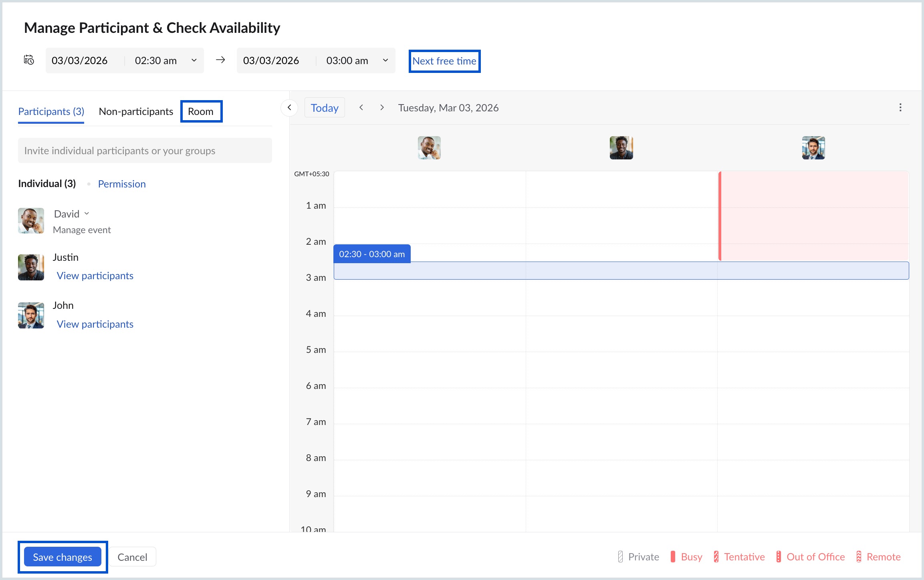Click the Private status icon in the legend
This screenshot has width=924, height=580.
620,556
